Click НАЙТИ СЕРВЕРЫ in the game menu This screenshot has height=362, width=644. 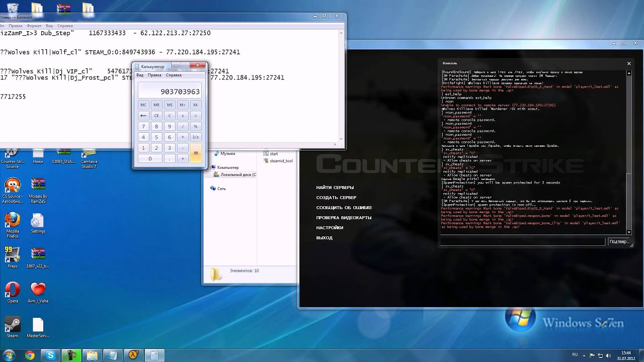point(335,188)
